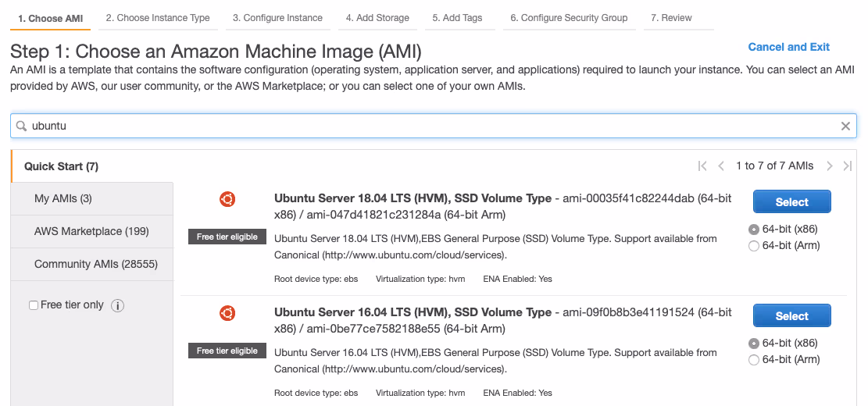The height and width of the screenshot is (406, 868).
Task: Select the Ubuntu Server 18.04 LTS AMI
Action: tap(791, 202)
